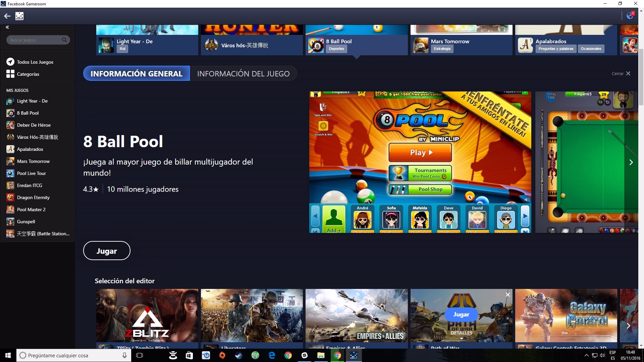
Task: Click 10 millones jugadores text
Action: (x=143, y=189)
